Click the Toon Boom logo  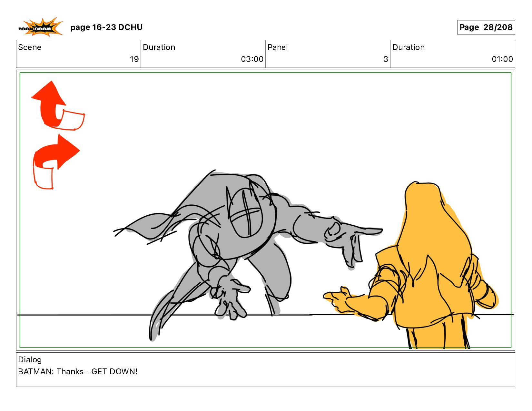40,27
